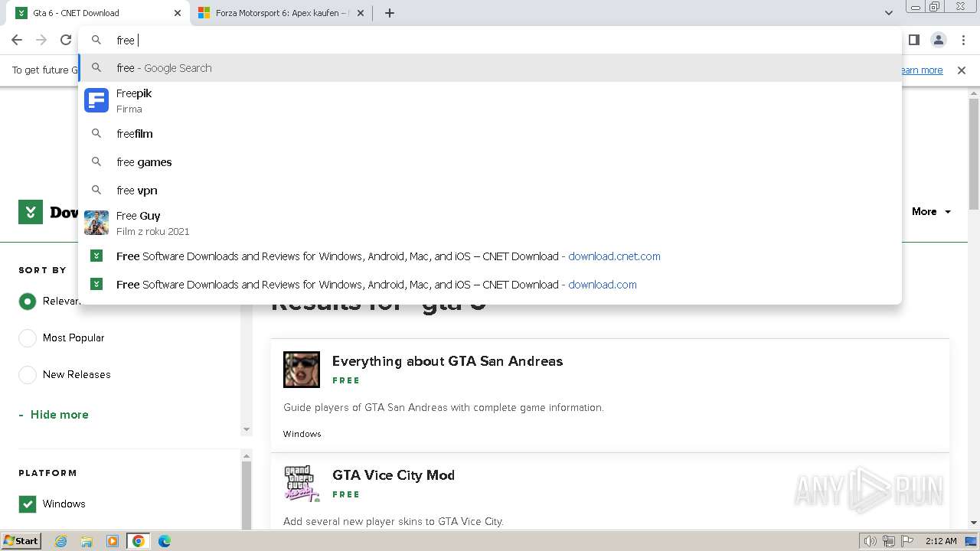The width and height of the screenshot is (980, 551).
Task: Select the 'Relevance' sort radio button
Action: [28, 302]
